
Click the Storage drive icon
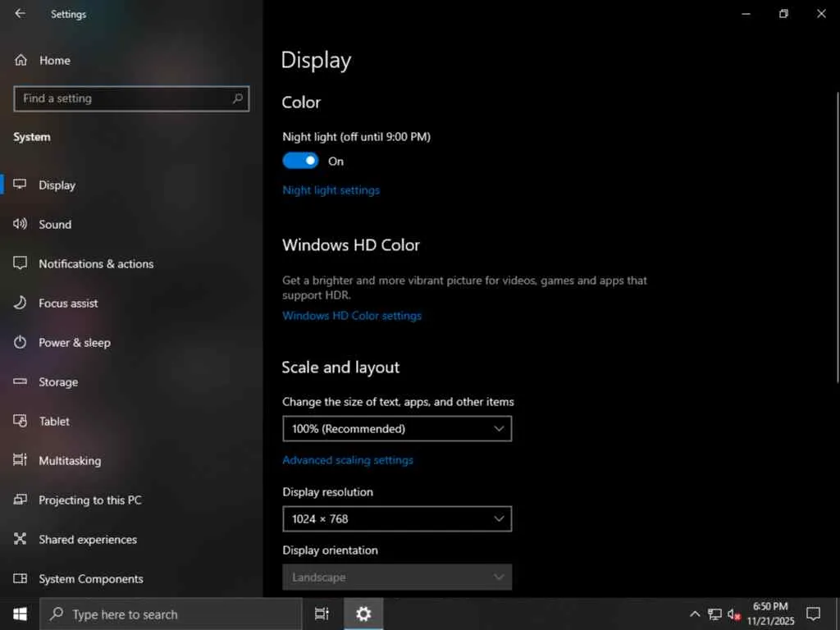(x=20, y=381)
